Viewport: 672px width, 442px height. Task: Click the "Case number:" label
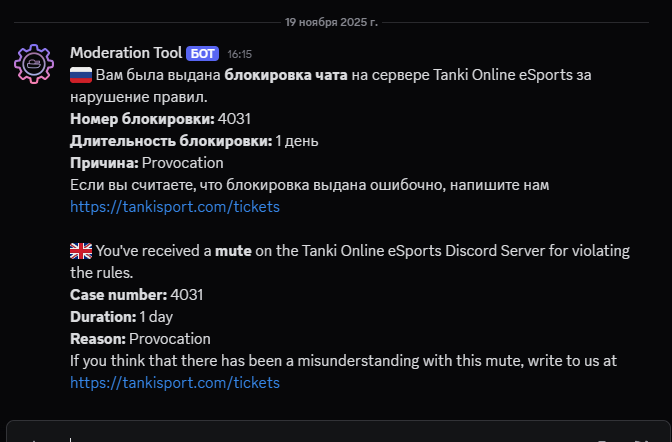118,295
